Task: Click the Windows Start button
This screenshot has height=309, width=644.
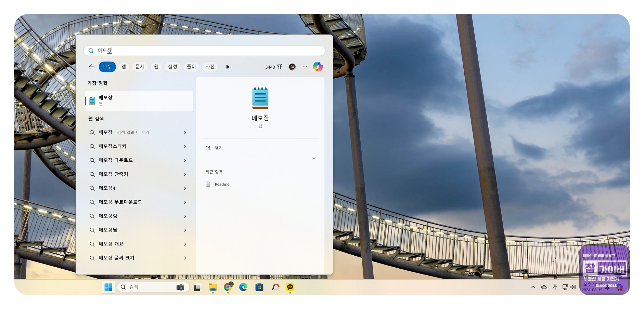Action: (x=108, y=287)
